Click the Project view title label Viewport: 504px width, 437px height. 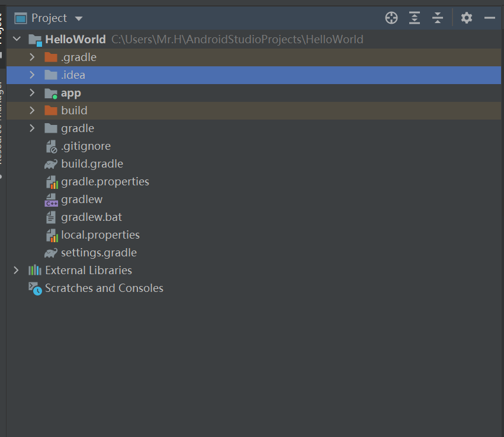[x=49, y=18]
